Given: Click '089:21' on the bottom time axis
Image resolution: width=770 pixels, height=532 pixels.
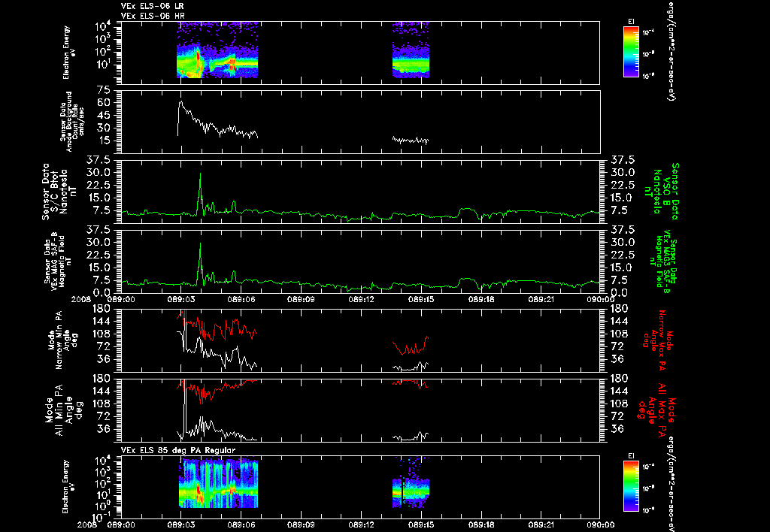Looking at the screenshot, I should click(x=540, y=524).
